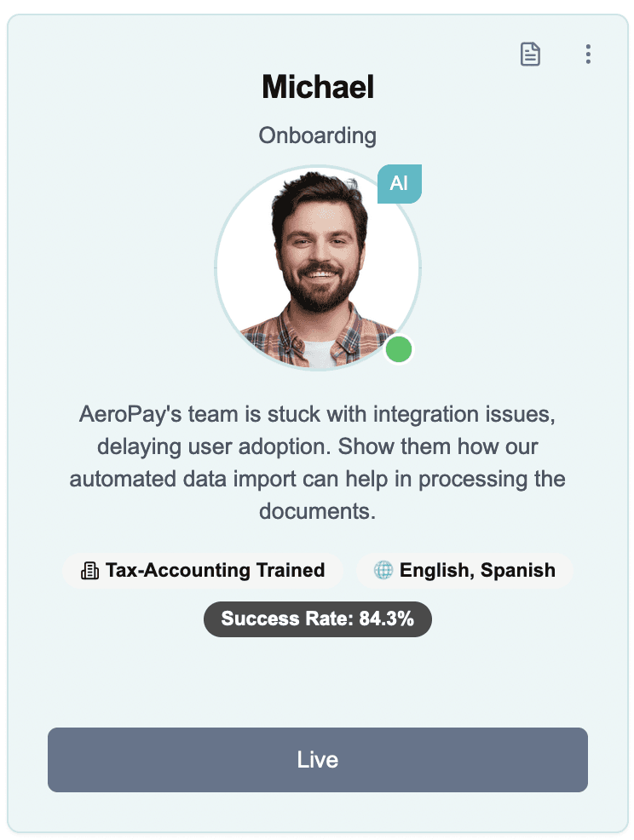The image size is (634, 840).
Task: Click the word Spanish in language tag
Action: point(518,571)
